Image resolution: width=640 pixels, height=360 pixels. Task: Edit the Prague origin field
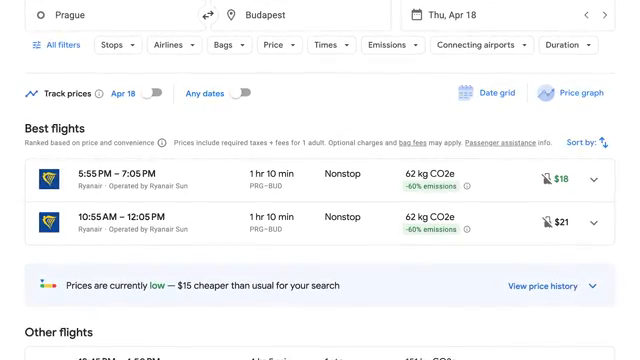point(115,15)
